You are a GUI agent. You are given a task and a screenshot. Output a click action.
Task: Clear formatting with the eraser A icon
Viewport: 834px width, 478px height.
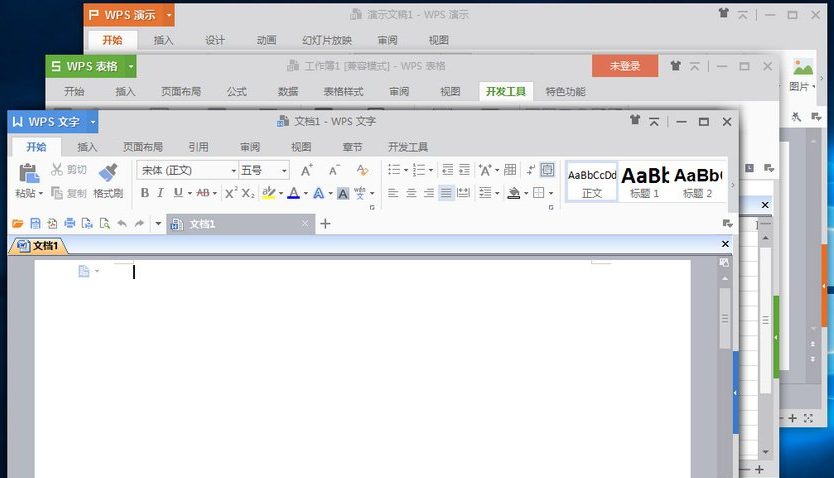(362, 170)
